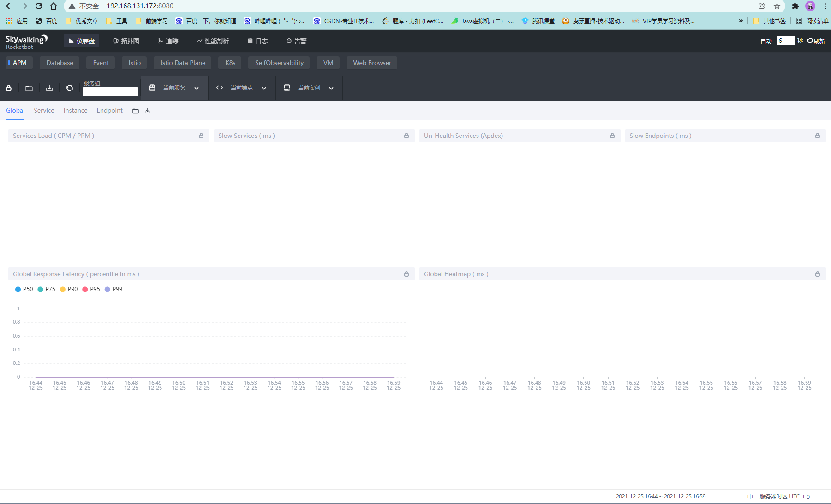Switch language with the 中 button
The height and width of the screenshot is (504, 831).
pos(750,497)
